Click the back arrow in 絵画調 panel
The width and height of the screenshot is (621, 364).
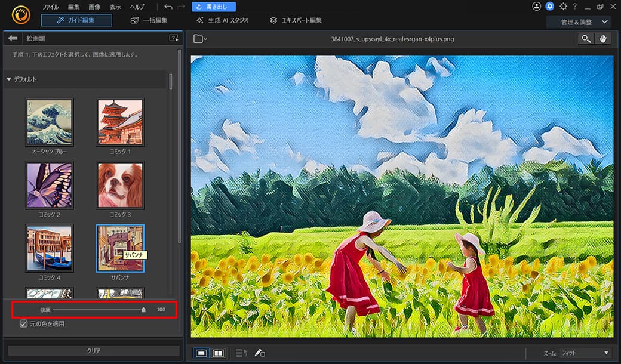(x=13, y=38)
